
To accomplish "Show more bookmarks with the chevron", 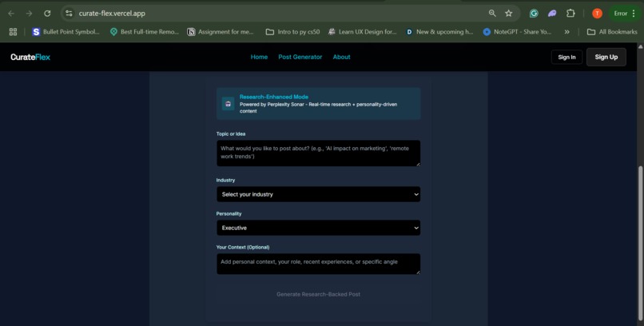I will (x=566, y=32).
